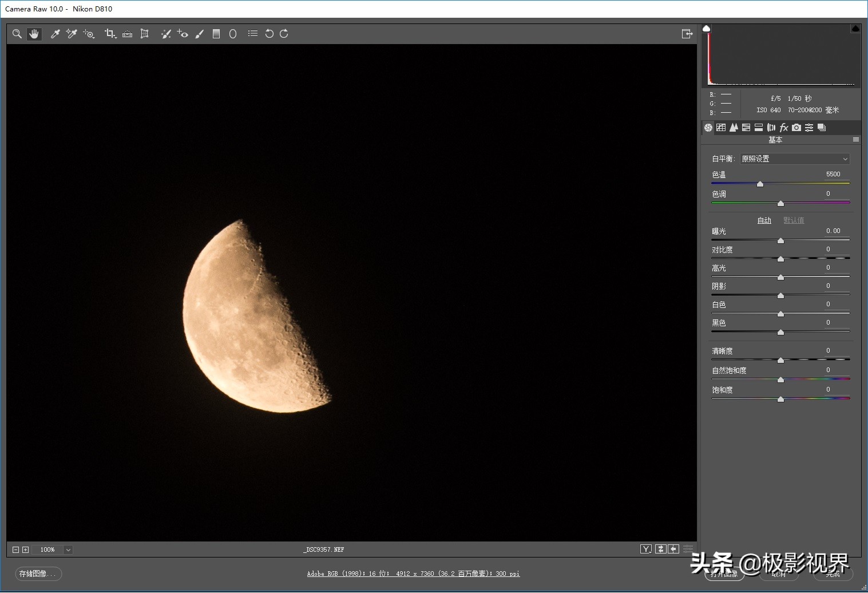Click the 曝光 exposure slider handle
The image size is (868, 593).
(780, 241)
